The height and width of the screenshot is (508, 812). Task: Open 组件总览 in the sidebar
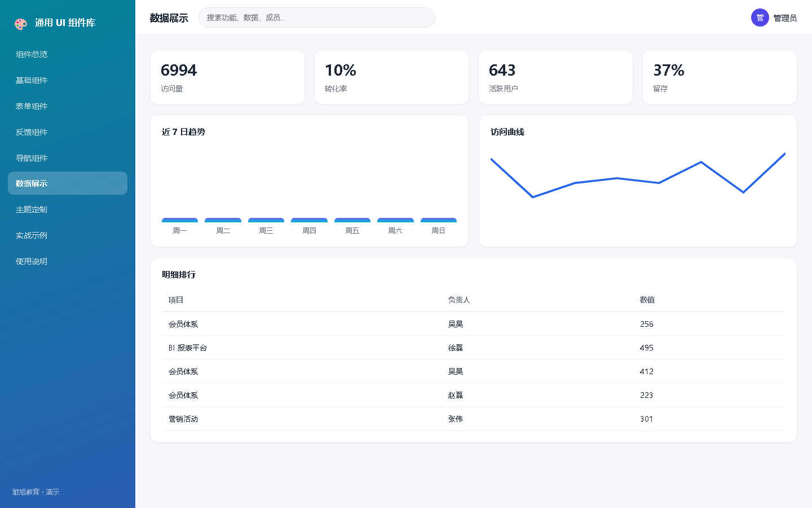[68, 54]
